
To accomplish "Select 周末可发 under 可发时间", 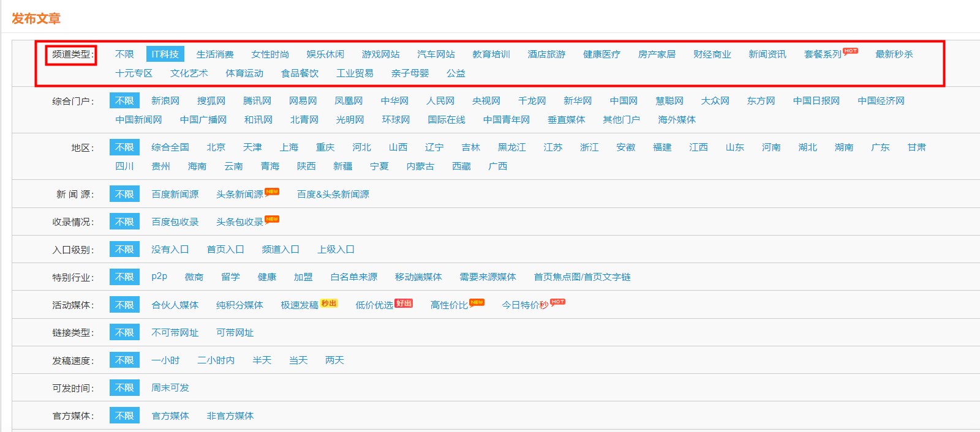I will pos(170,388).
